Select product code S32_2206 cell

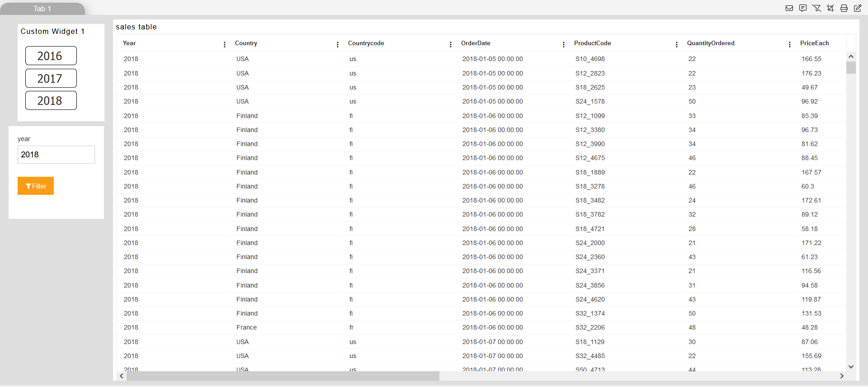click(x=590, y=327)
